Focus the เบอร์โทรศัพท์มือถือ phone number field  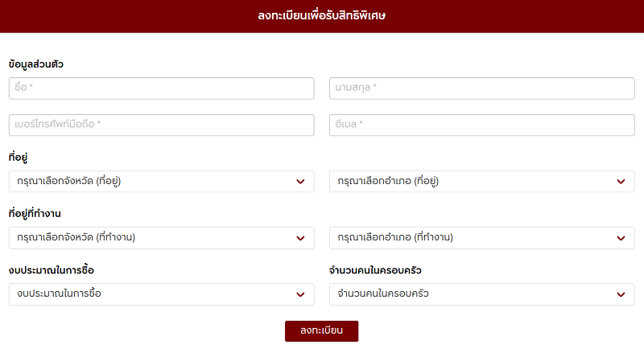[161, 125]
